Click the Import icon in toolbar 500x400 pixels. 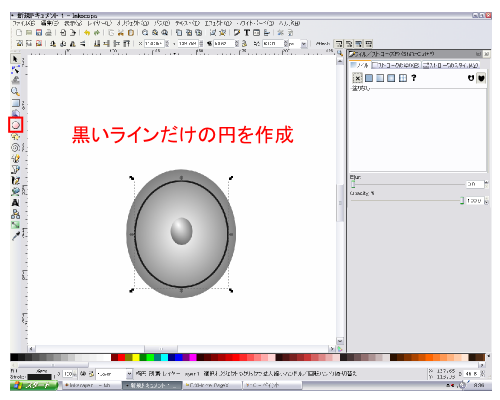point(63,33)
